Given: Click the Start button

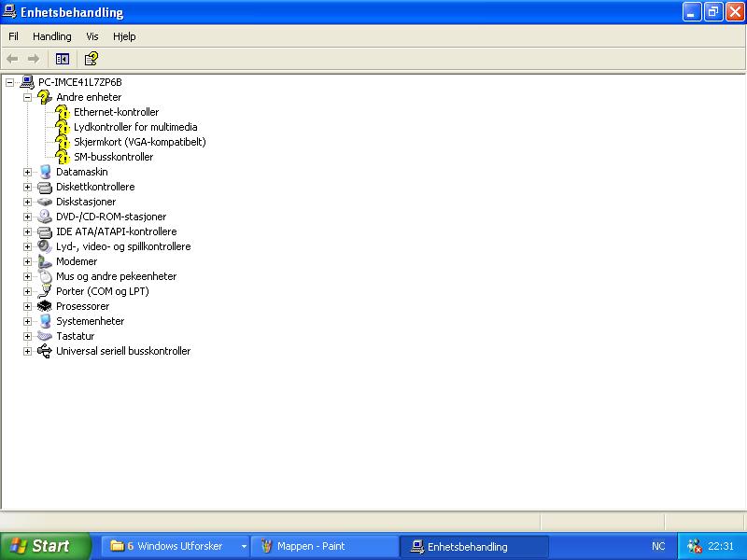Looking at the screenshot, I should pyautogui.click(x=44, y=546).
